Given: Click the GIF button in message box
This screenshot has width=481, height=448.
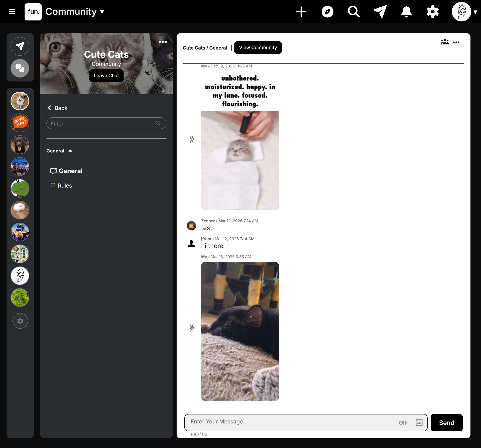Looking at the screenshot, I should point(403,423).
